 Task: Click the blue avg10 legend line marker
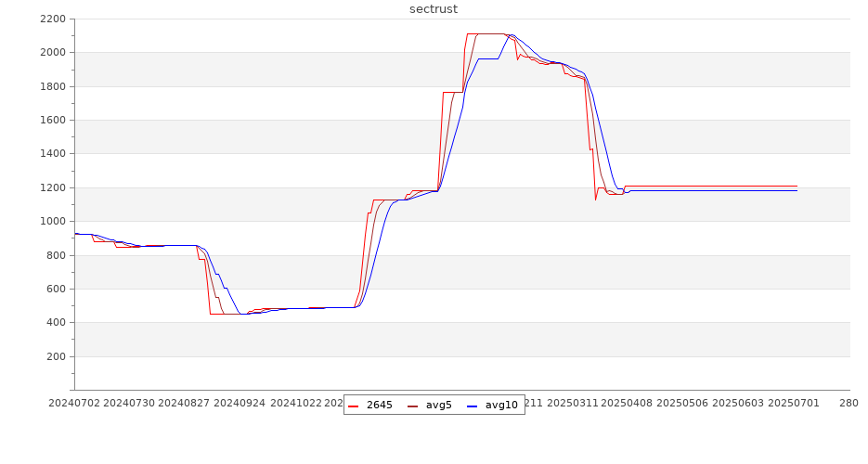pyautogui.click(x=472, y=405)
